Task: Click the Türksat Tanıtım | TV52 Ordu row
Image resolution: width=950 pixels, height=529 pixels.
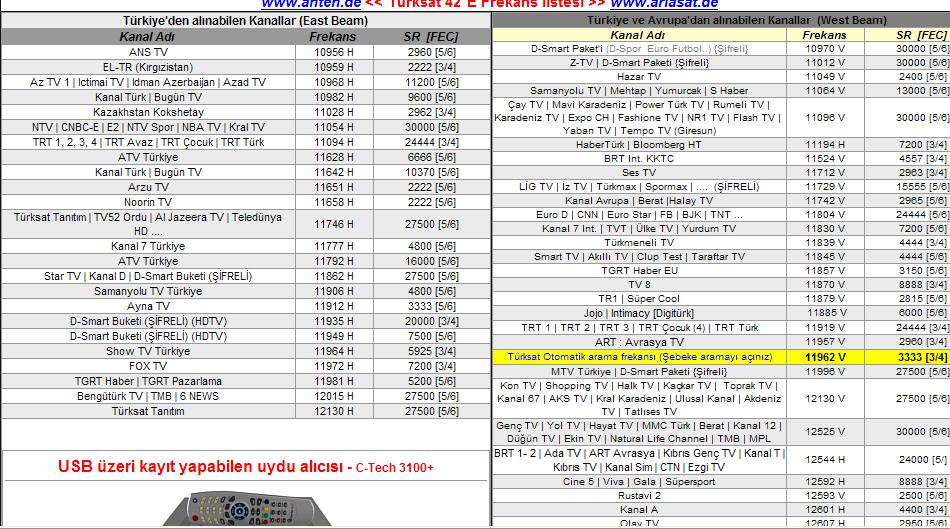Action: tap(246, 224)
